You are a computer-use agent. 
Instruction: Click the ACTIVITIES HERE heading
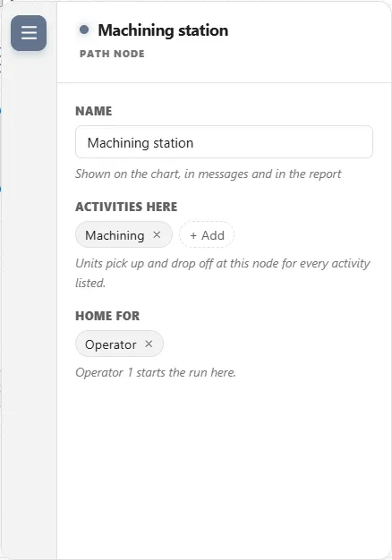[x=126, y=207]
